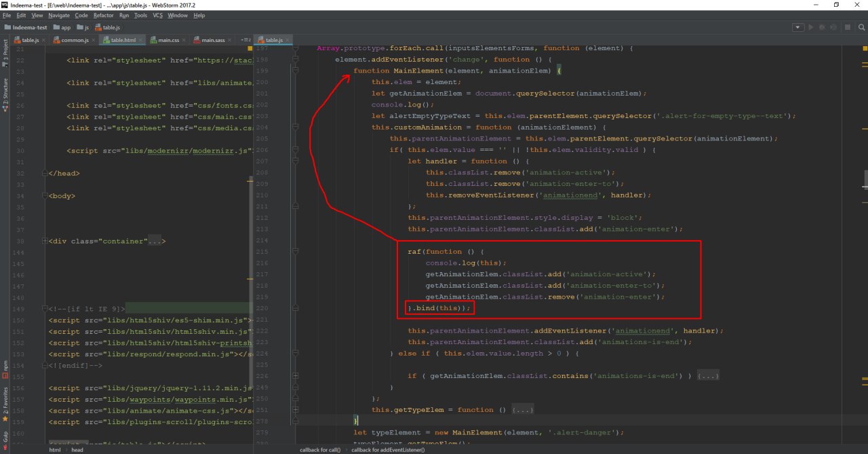Open the Favorites tool window
Image resolution: width=868 pixels, height=454 pixels.
(x=5, y=403)
